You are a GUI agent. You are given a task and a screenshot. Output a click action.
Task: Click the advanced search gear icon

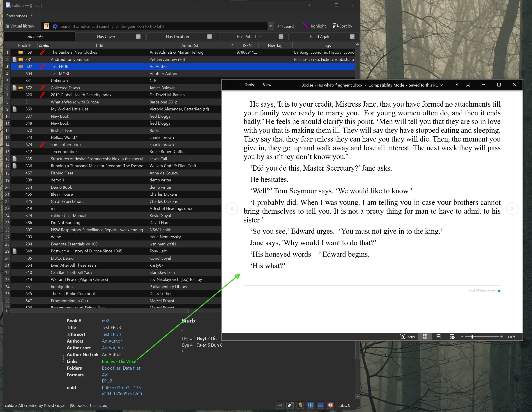click(x=55, y=26)
